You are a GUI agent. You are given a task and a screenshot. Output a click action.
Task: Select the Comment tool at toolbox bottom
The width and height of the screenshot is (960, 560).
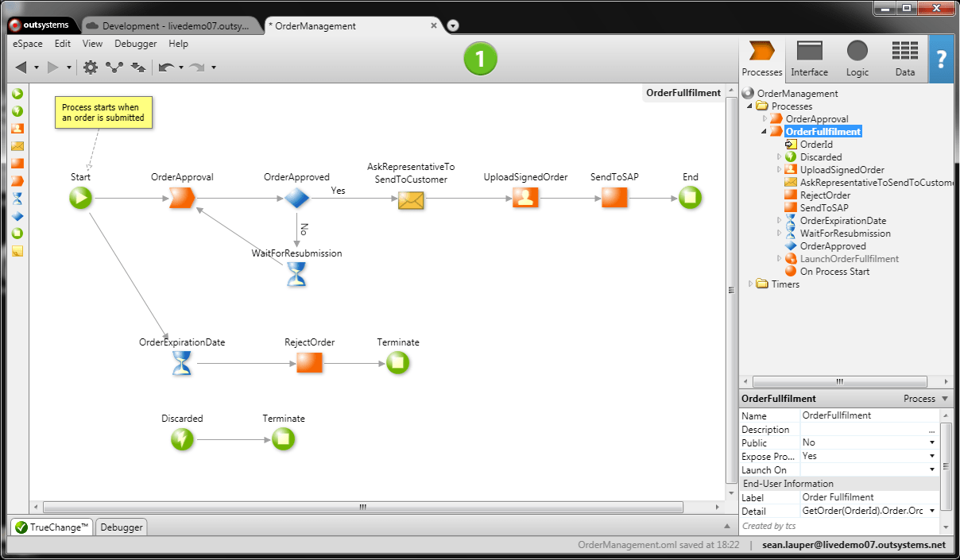coord(17,251)
